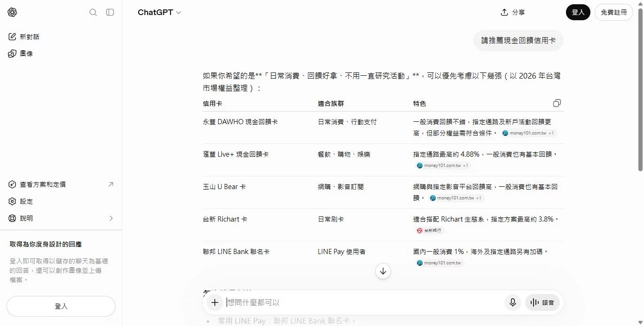Click the LINE Pay 使用者 cell
Viewport: 644px width, 326px height.
(342, 252)
